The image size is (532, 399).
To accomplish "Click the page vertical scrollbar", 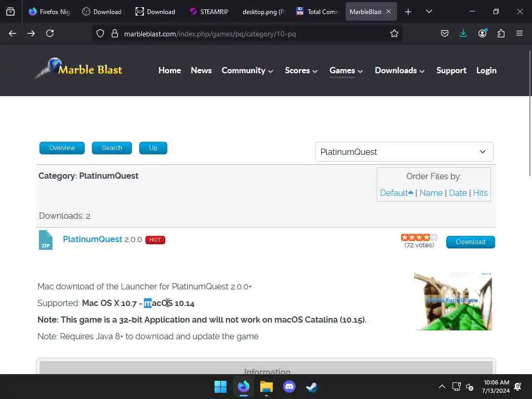I will 530,113.
